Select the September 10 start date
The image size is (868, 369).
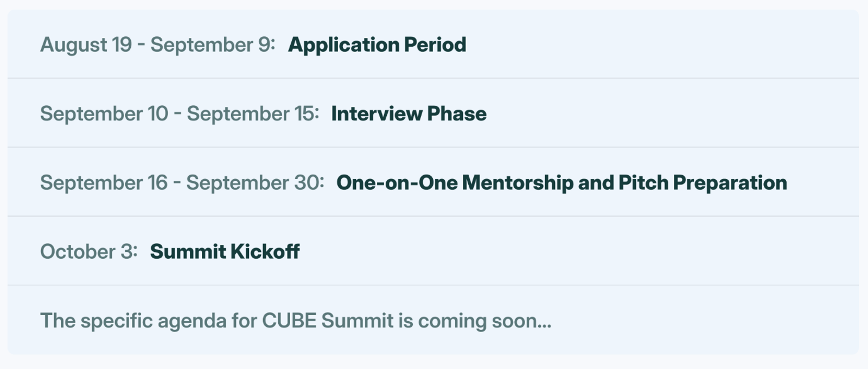[104, 113]
